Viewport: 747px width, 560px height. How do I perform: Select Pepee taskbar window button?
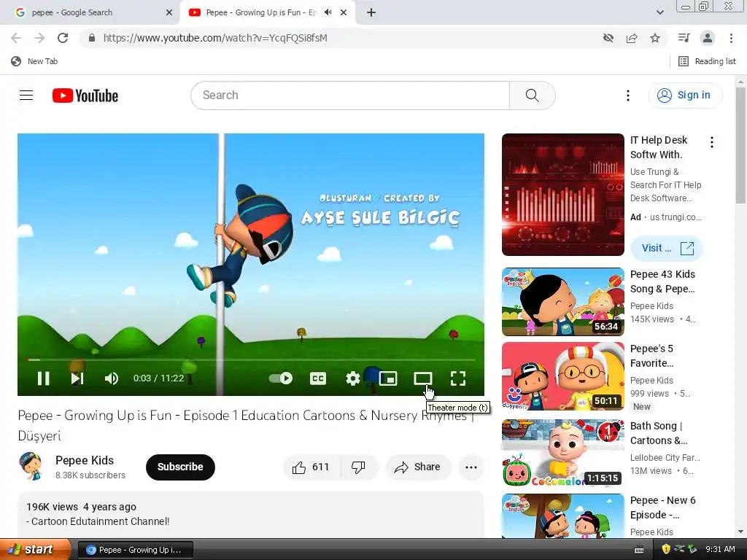point(135,550)
